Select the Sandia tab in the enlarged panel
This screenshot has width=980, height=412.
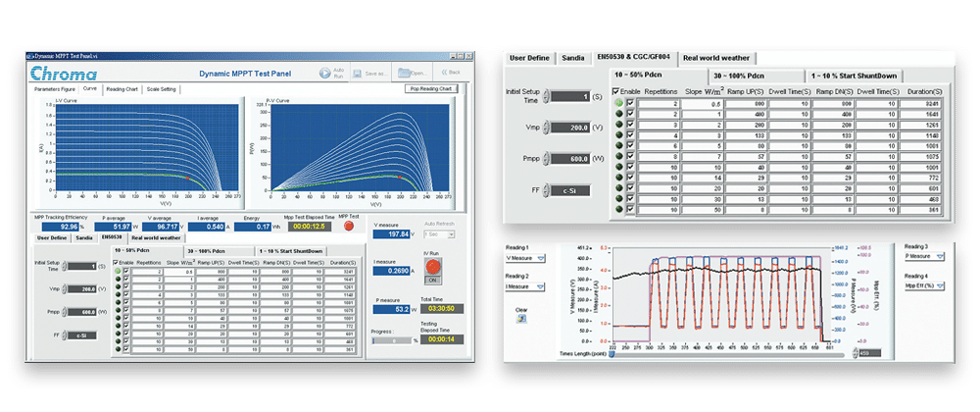tap(573, 58)
